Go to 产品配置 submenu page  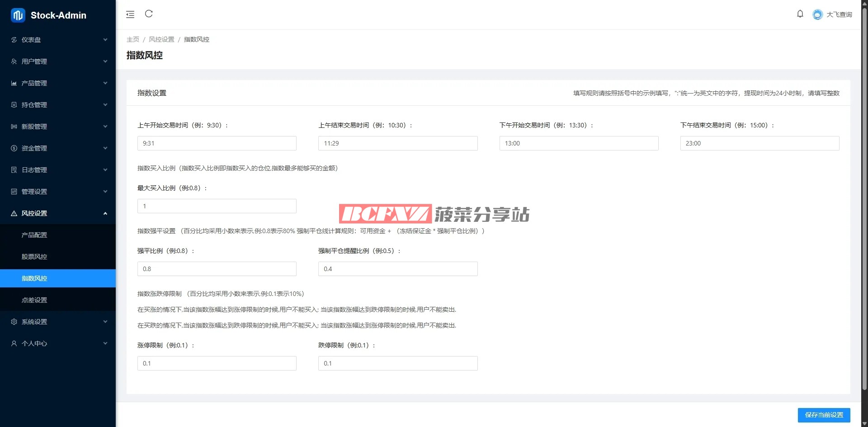point(34,235)
